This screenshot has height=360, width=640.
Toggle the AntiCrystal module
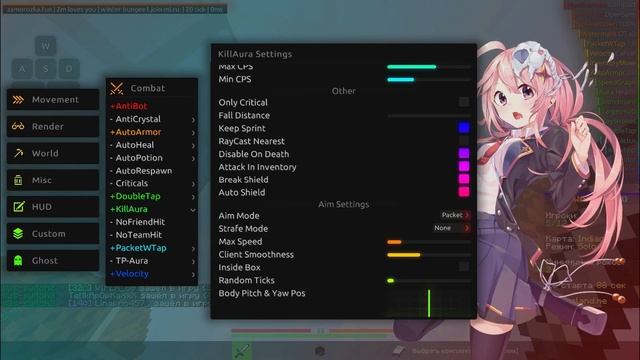click(x=136, y=119)
